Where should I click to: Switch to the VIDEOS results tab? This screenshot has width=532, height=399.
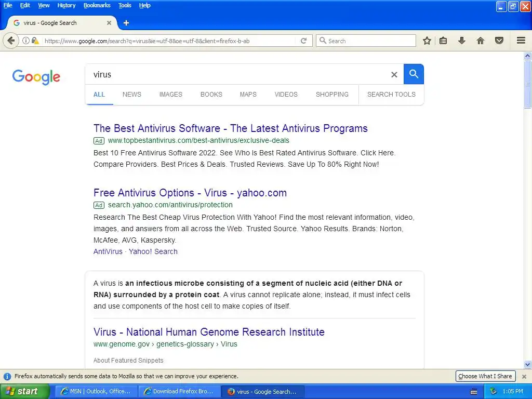tap(286, 95)
